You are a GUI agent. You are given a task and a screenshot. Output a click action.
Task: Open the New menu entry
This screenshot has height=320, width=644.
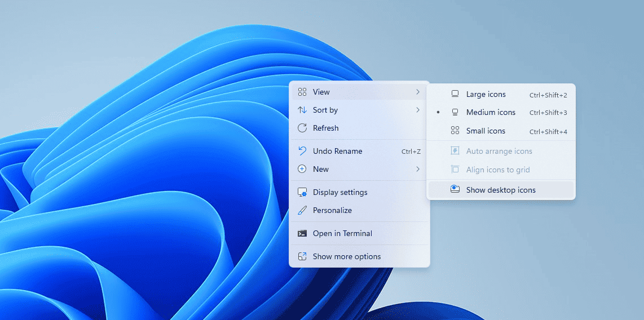(x=359, y=169)
